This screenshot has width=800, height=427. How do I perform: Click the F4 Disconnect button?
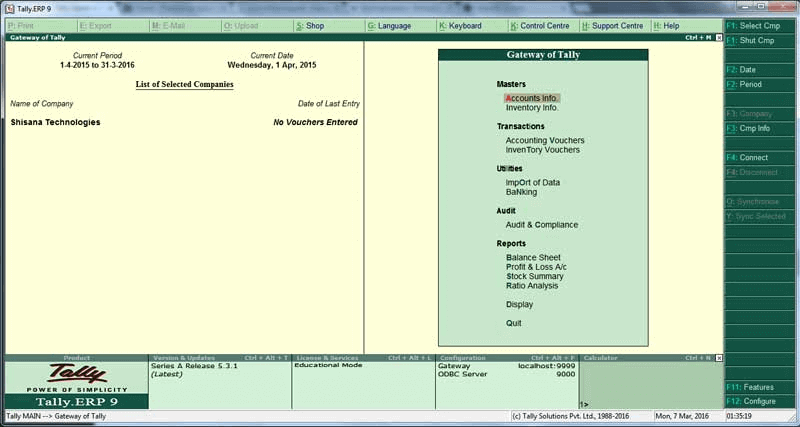[759, 172]
